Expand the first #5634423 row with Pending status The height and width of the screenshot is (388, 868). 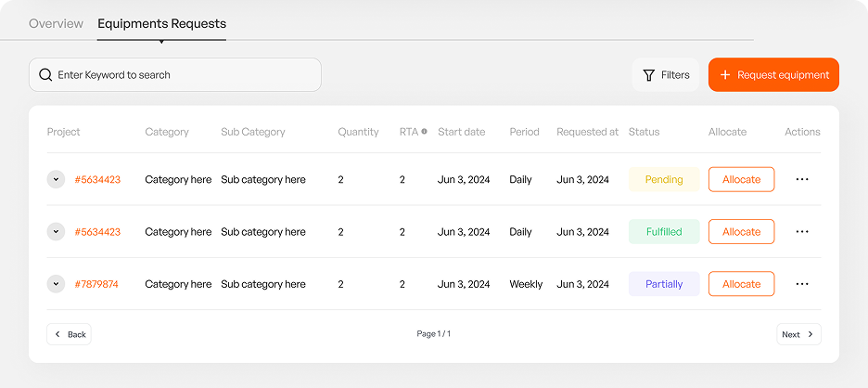57,179
